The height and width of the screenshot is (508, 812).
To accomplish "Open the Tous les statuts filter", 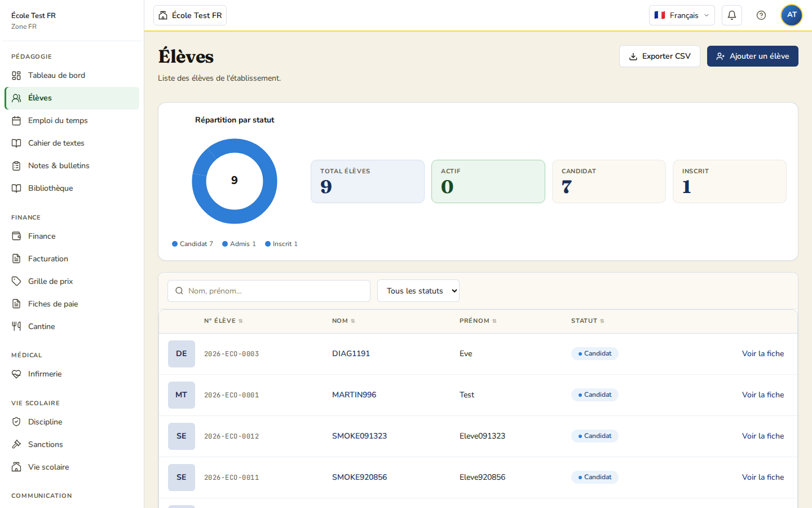I will point(418,291).
